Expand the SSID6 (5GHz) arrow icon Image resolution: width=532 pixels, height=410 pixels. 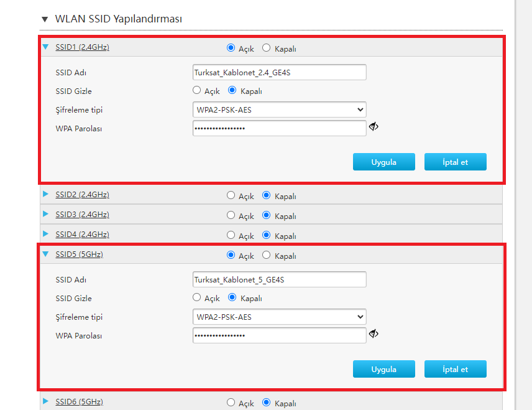(x=45, y=401)
